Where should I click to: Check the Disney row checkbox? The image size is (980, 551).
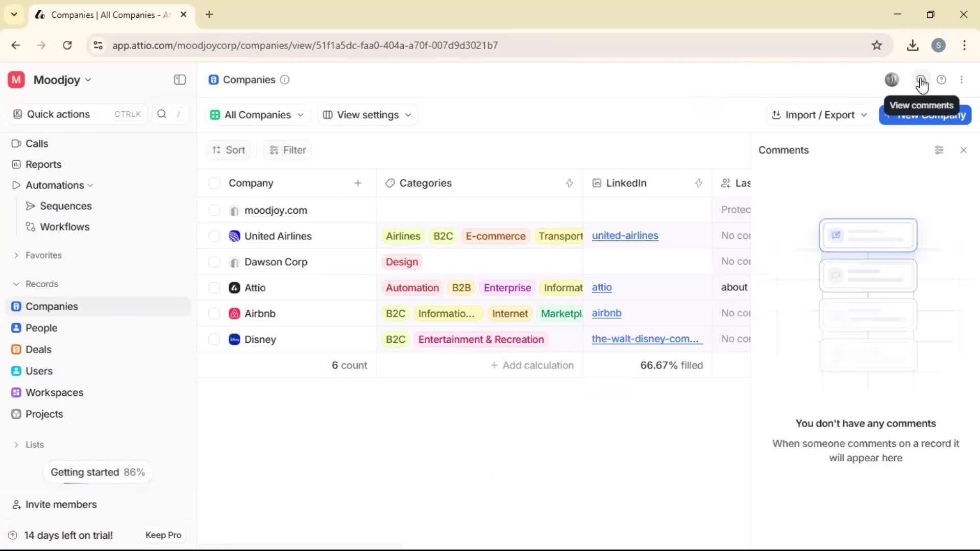pyautogui.click(x=214, y=339)
